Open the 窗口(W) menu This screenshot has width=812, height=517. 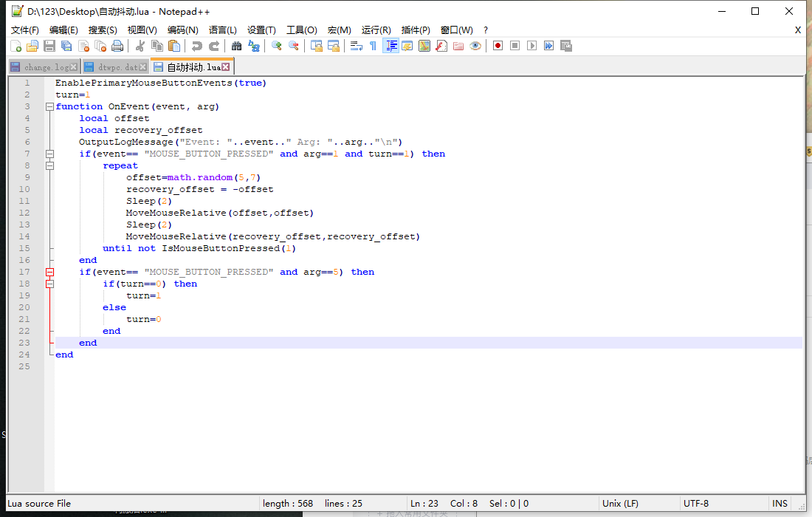pyautogui.click(x=456, y=30)
